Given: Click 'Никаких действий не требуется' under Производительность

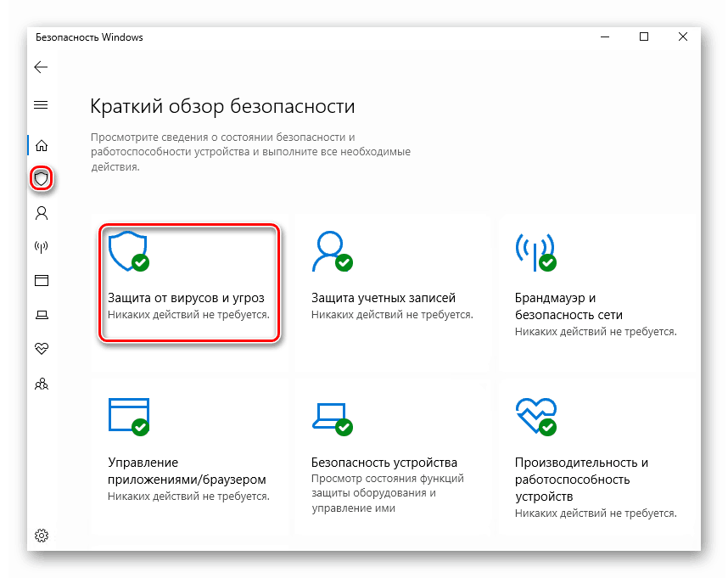Looking at the screenshot, I should pos(596,513).
